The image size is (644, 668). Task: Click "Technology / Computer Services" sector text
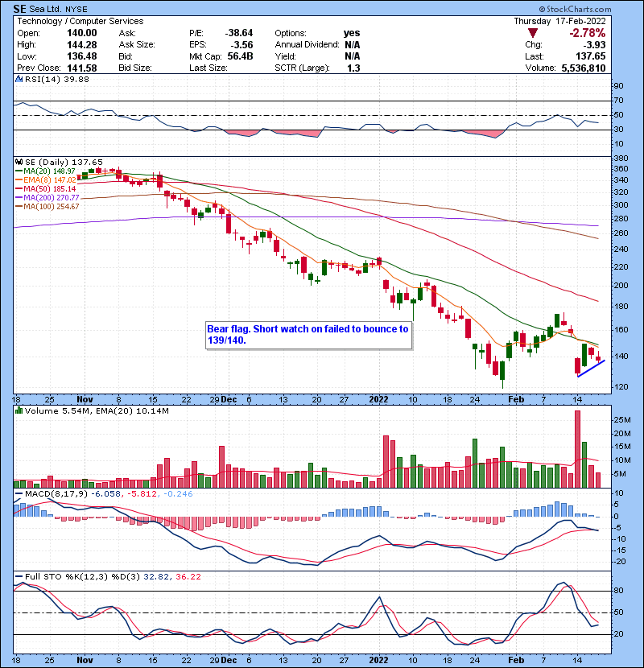(x=80, y=21)
